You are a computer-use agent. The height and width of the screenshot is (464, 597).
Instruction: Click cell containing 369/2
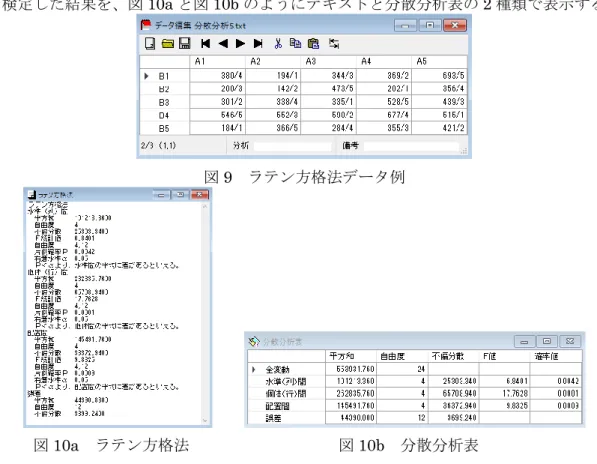point(384,76)
